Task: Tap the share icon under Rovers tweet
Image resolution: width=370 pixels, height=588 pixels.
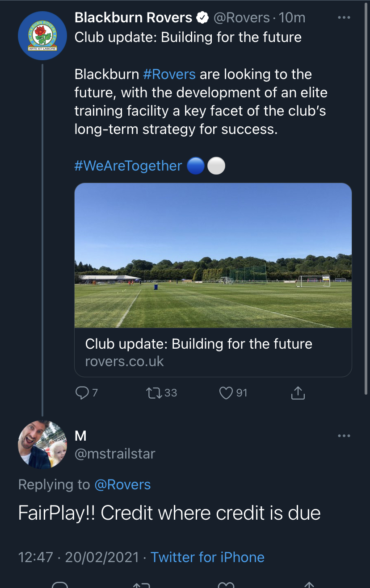Action: click(298, 393)
